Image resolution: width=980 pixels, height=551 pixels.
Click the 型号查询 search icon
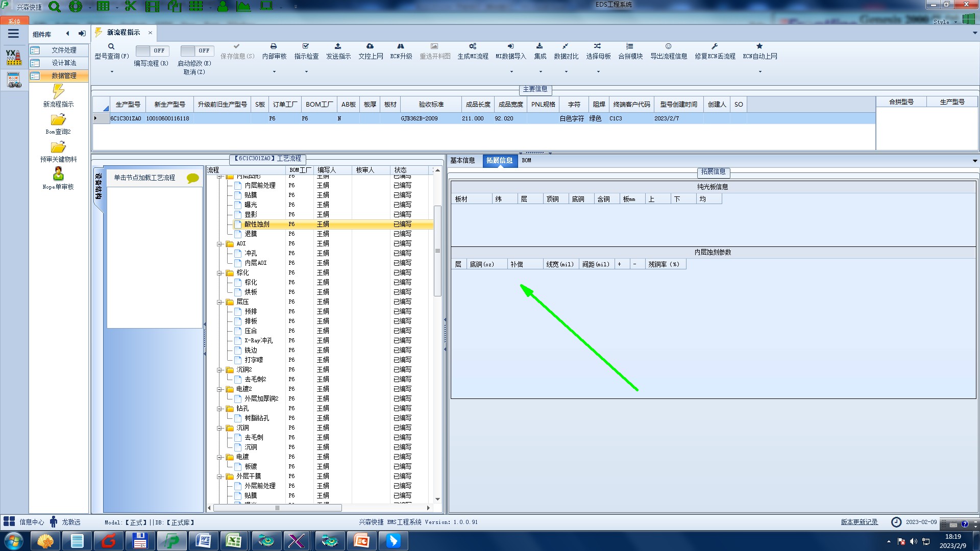111,46
